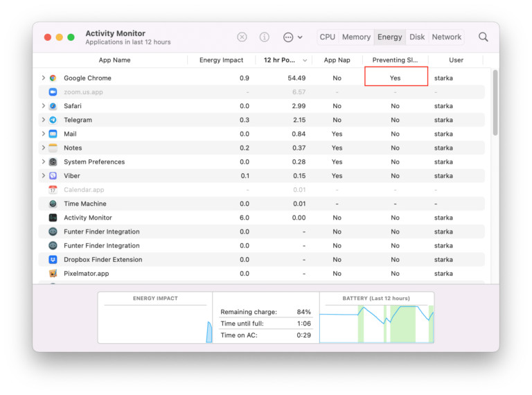This screenshot has height=395, width=532.
Task: Click the Telegram app icon
Action: click(x=53, y=120)
